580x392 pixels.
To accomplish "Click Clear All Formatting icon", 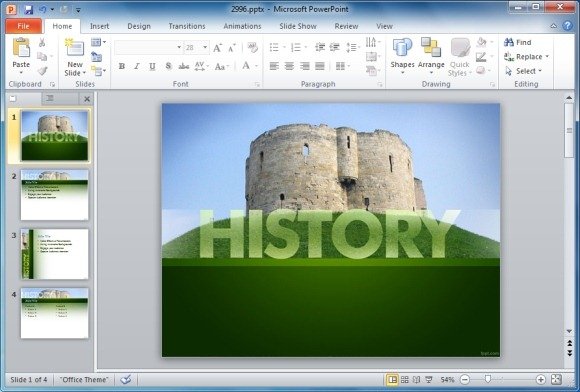I will pyautogui.click(x=253, y=47).
